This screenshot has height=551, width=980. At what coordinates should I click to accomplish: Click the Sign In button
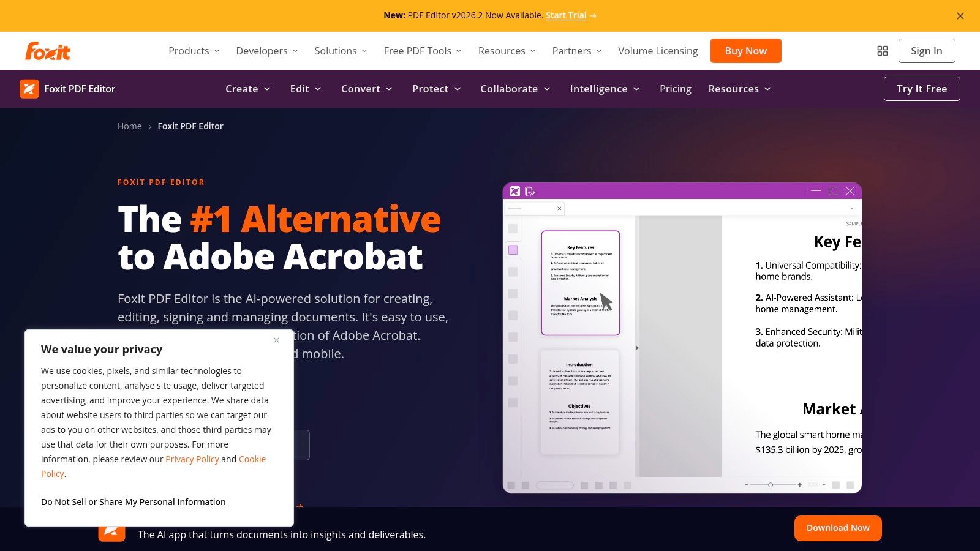pyautogui.click(x=926, y=51)
